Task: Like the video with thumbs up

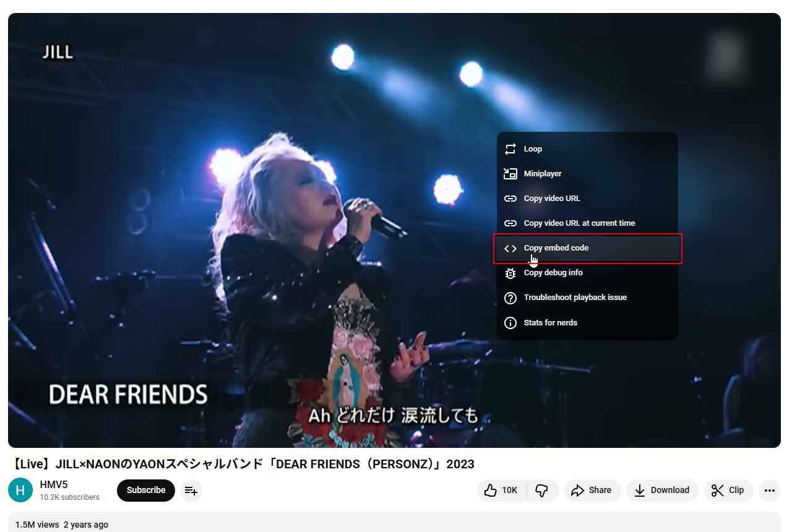Action: point(502,491)
